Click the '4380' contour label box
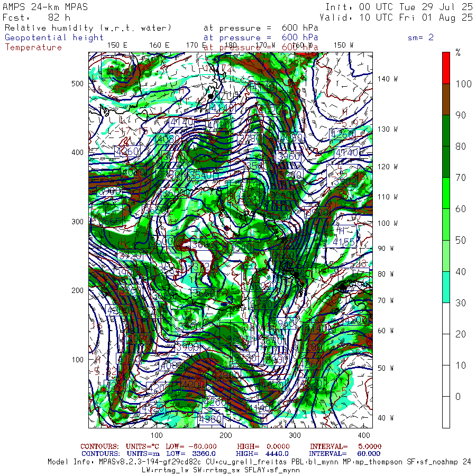The image size is (476, 476). click(x=210, y=419)
